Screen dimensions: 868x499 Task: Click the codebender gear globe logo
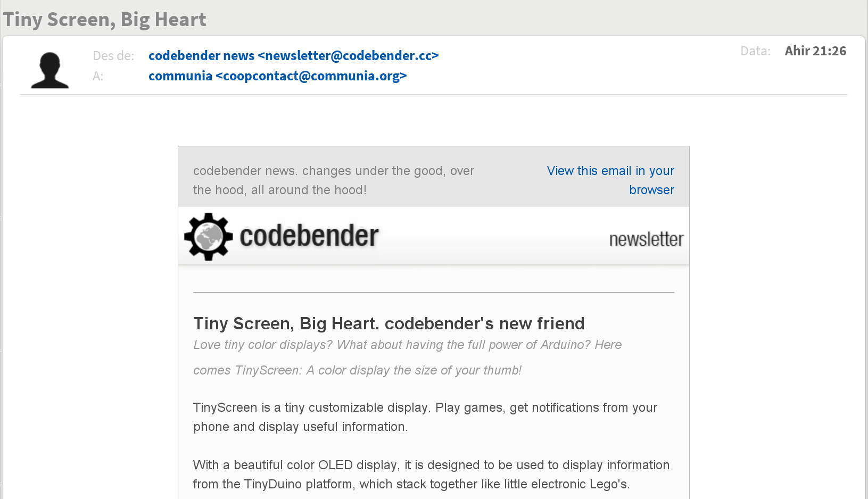[208, 237]
